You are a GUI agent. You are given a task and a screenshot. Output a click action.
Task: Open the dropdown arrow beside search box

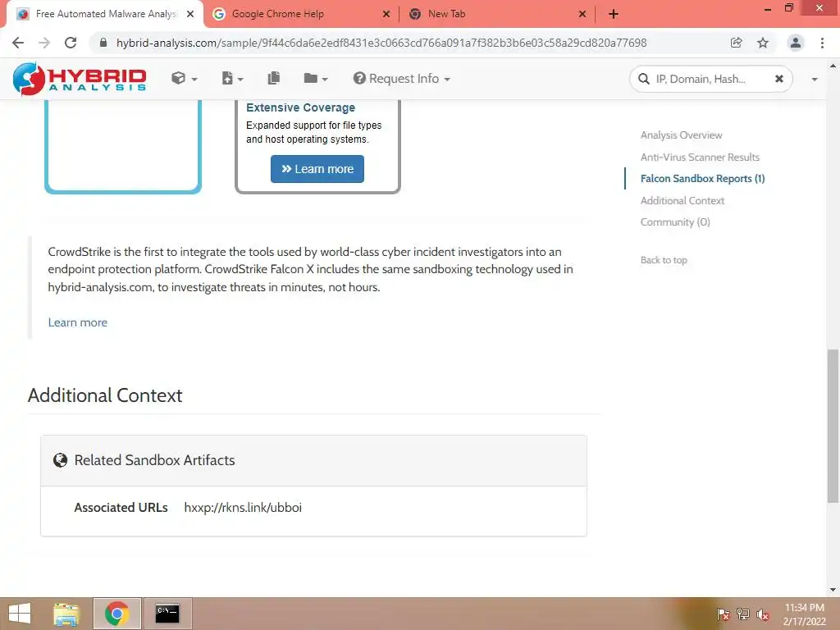click(x=815, y=80)
